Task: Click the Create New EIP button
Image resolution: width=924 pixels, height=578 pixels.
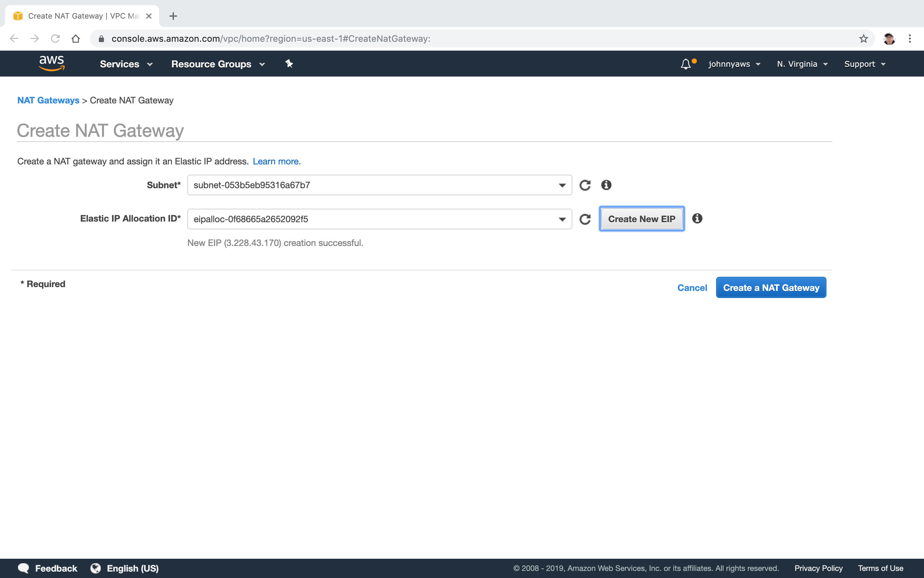Action: (x=641, y=219)
